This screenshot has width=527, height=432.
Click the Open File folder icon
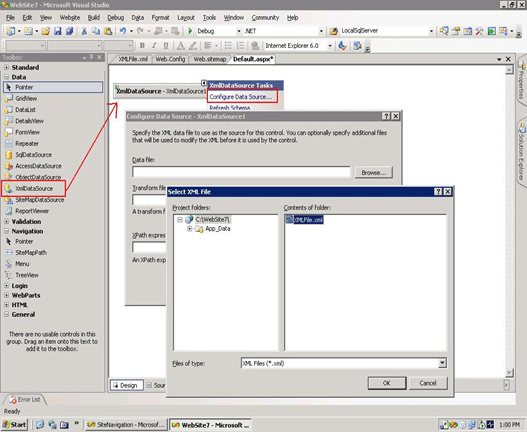46,31
